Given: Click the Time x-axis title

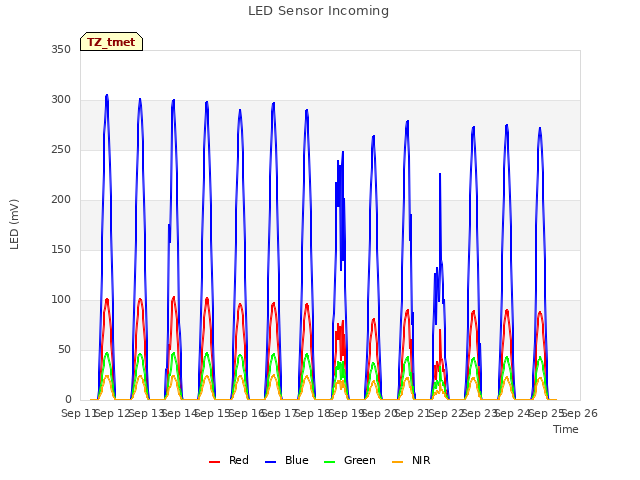Looking at the screenshot, I should tap(566, 429).
